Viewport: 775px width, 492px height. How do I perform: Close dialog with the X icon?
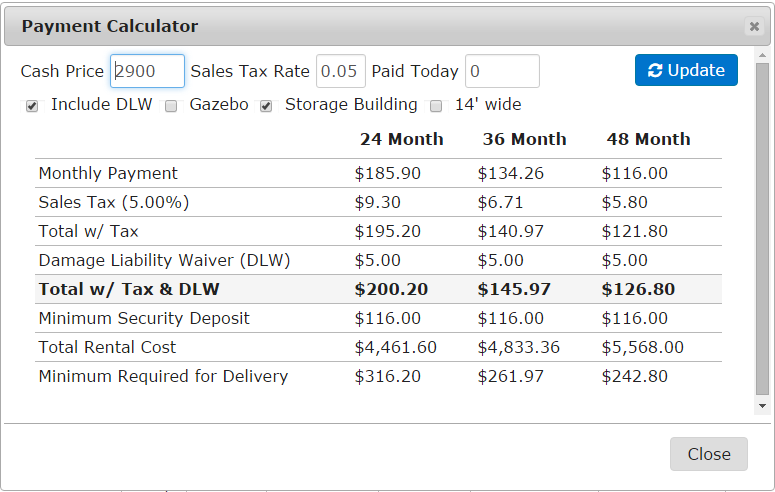754,26
